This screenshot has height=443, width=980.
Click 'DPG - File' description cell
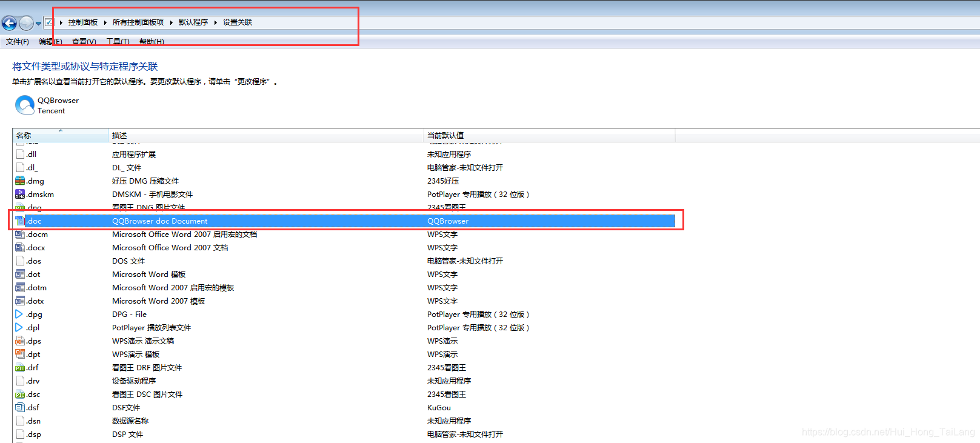pyautogui.click(x=130, y=315)
